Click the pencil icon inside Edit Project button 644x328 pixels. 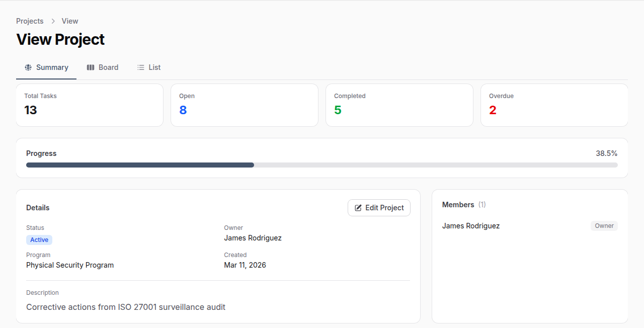coord(358,207)
